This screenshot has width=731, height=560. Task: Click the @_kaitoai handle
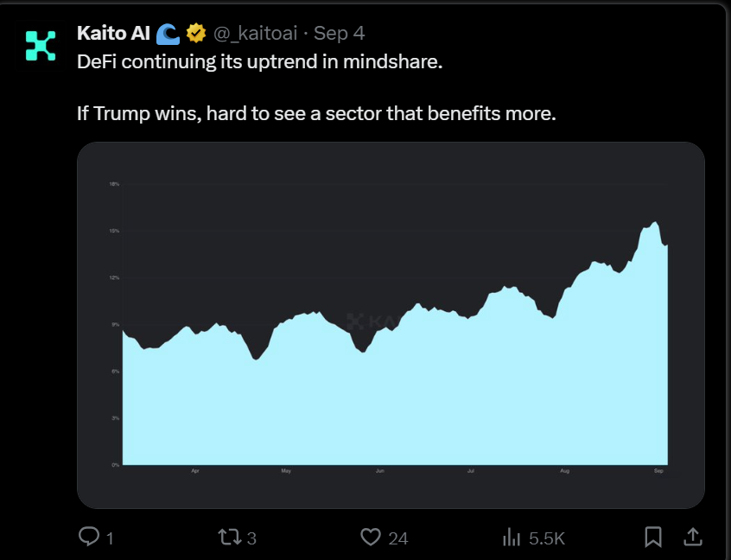point(255,34)
